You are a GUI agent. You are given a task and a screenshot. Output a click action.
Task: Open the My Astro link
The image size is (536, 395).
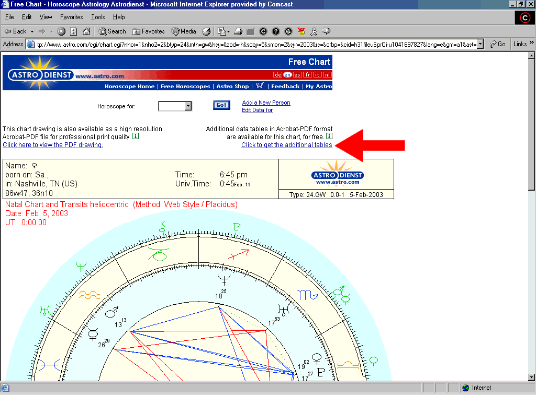click(x=319, y=86)
